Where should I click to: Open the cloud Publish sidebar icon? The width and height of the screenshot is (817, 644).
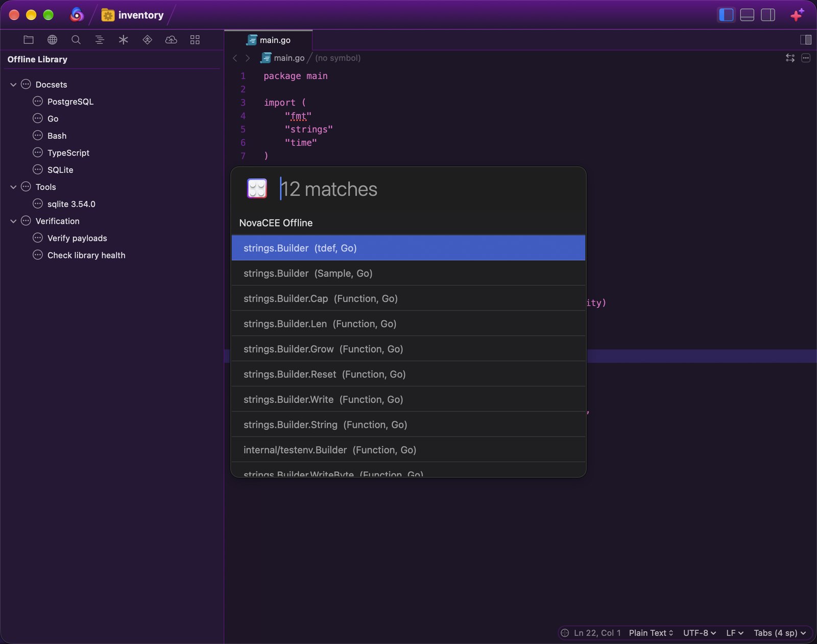[x=171, y=40]
